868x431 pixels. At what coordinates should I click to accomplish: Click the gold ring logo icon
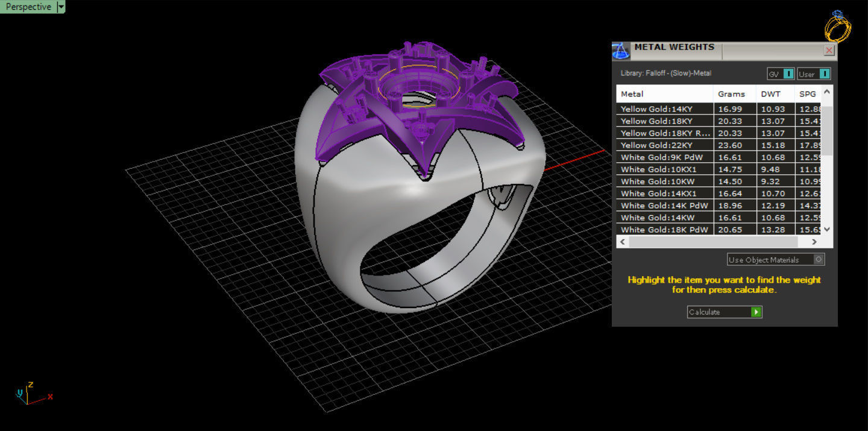pyautogui.click(x=838, y=26)
